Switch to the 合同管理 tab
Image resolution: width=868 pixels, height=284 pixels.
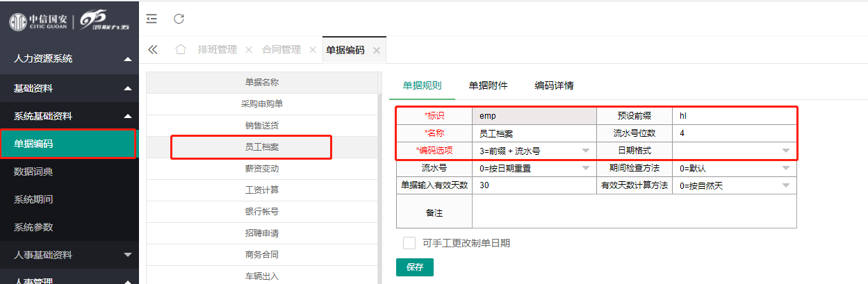(281, 49)
